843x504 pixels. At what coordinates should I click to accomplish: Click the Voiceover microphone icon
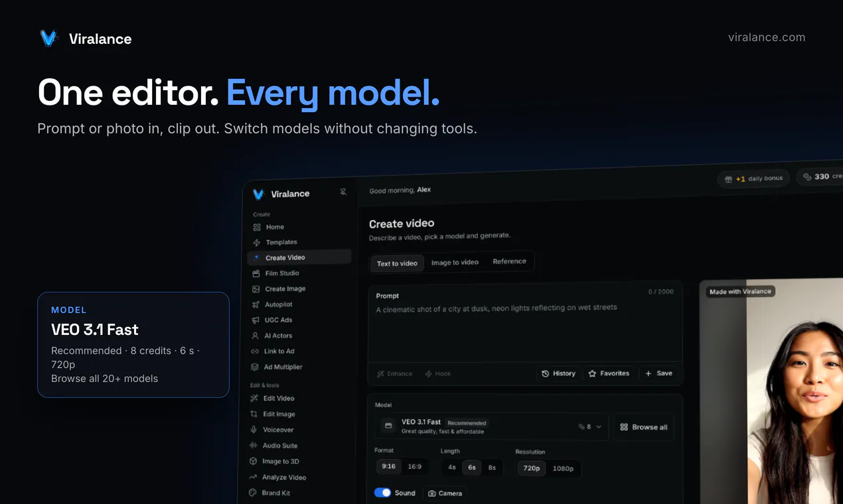tap(254, 430)
